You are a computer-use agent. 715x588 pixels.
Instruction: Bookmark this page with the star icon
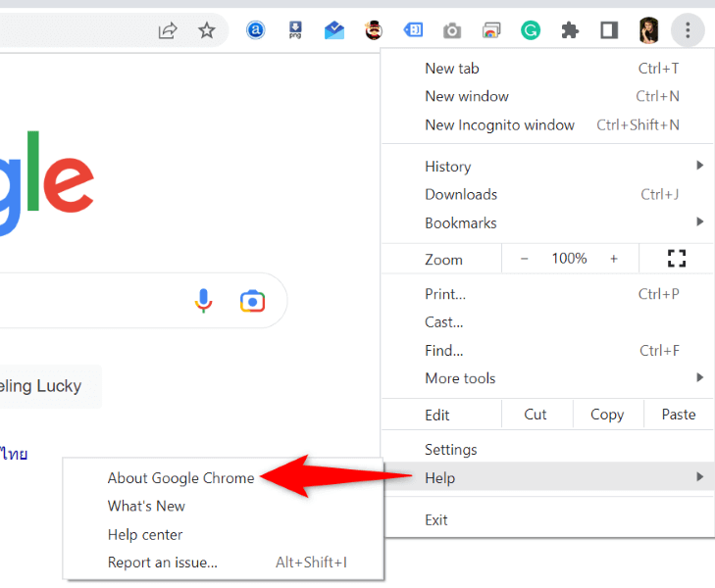click(x=207, y=30)
